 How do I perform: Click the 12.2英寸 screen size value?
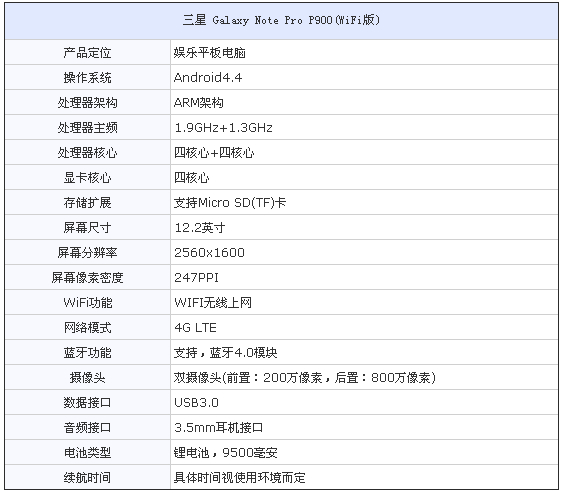click(x=200, y=228)
